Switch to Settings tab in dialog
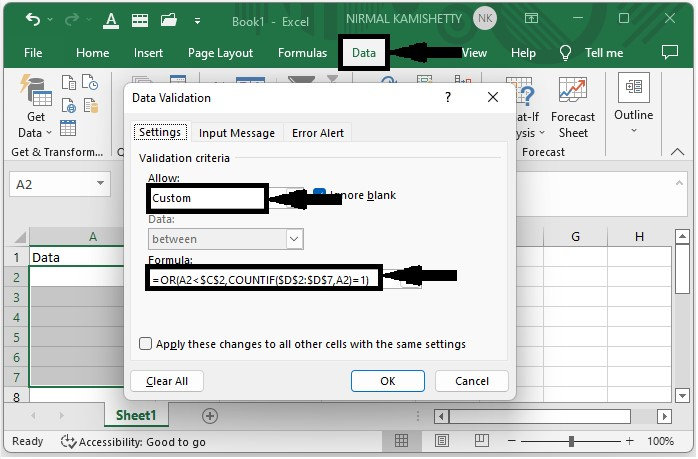Image resolution: width=698 pixels, height=459 pixels. point(160,132)
